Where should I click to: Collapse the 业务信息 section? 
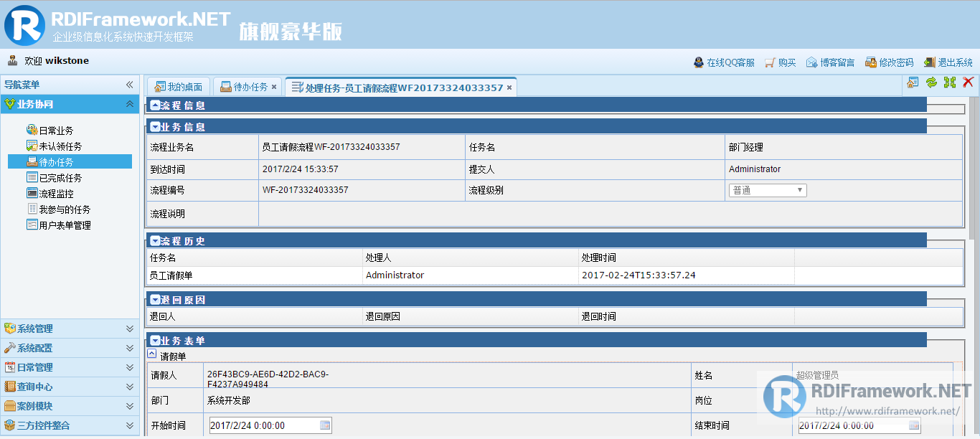pyautogui.click(x=155, y=127)
